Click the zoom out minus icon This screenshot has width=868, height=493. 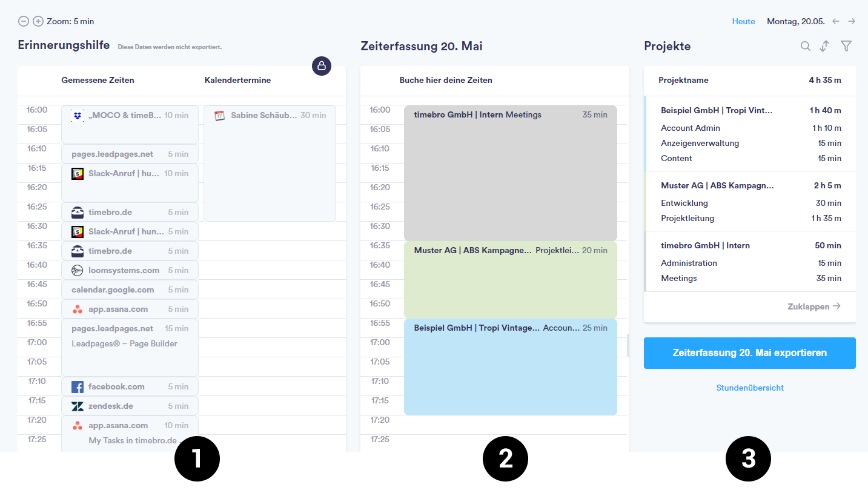pos(24,21)
